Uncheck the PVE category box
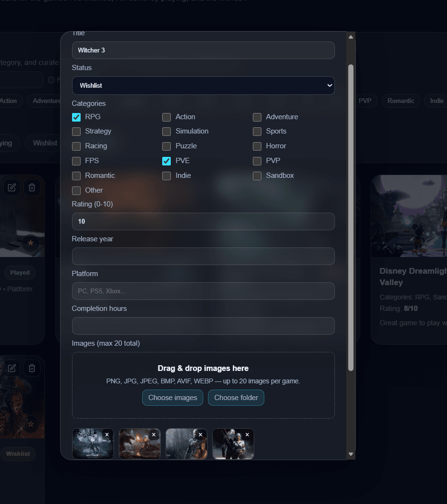Image resolution: width=447 pixels, height=504 pixels. point(166,161)
